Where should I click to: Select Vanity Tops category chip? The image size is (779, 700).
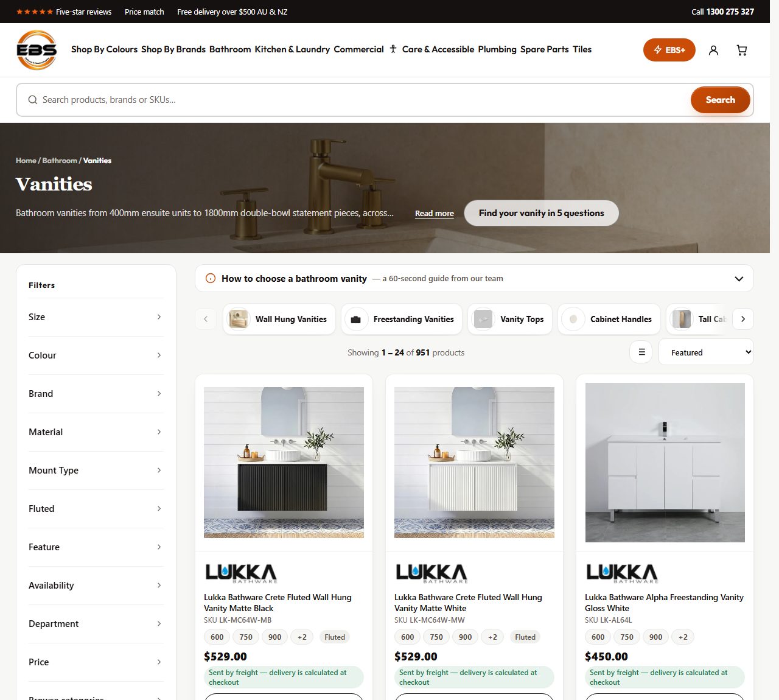pyautogui.click(x=510, y=319)
